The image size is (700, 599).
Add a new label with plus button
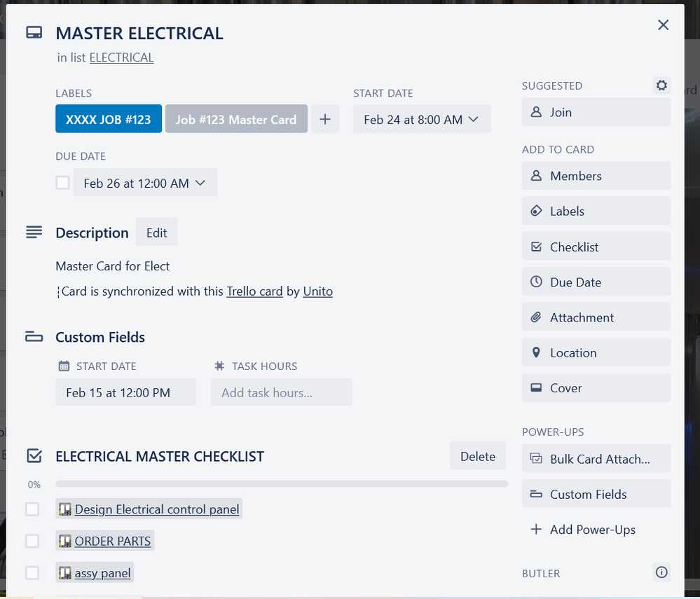[x=325, y=118]
